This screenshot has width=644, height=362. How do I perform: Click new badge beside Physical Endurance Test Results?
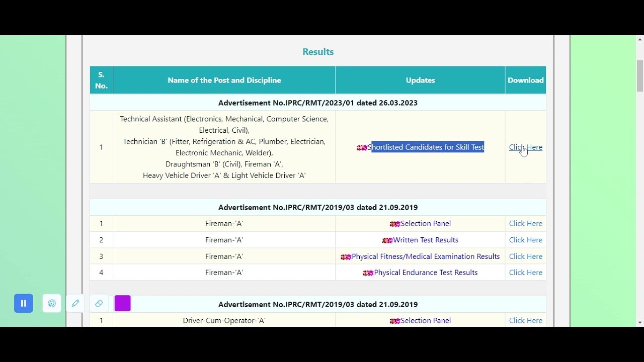(x=368, y=273)
